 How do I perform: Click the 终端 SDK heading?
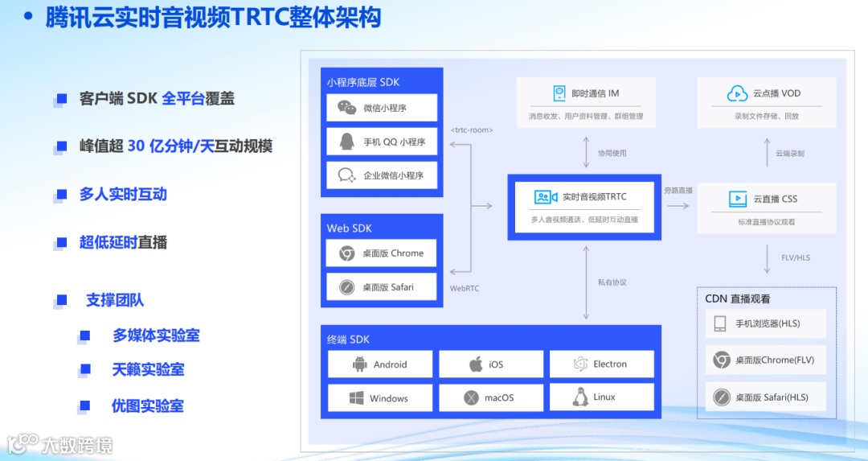(x=348, y=339)
